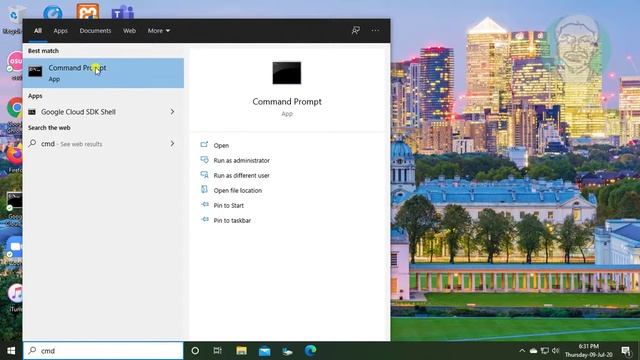
Task: Click the search magnifier icon beside cmd web result
Action: (x=32, y=143)
